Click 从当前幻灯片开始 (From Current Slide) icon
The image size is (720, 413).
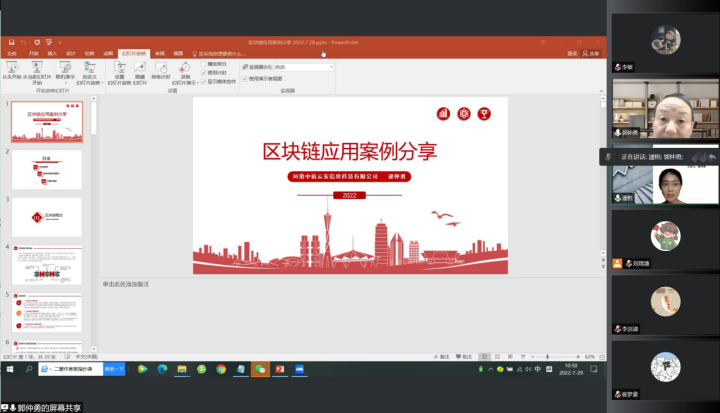39,69
